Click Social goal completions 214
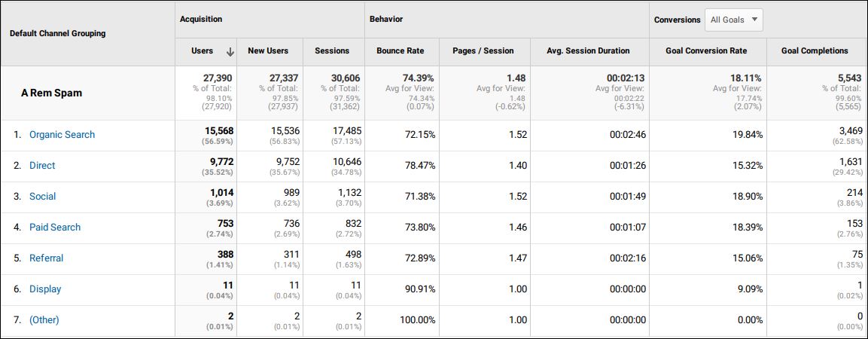868x339 pixels. [855, 193]
